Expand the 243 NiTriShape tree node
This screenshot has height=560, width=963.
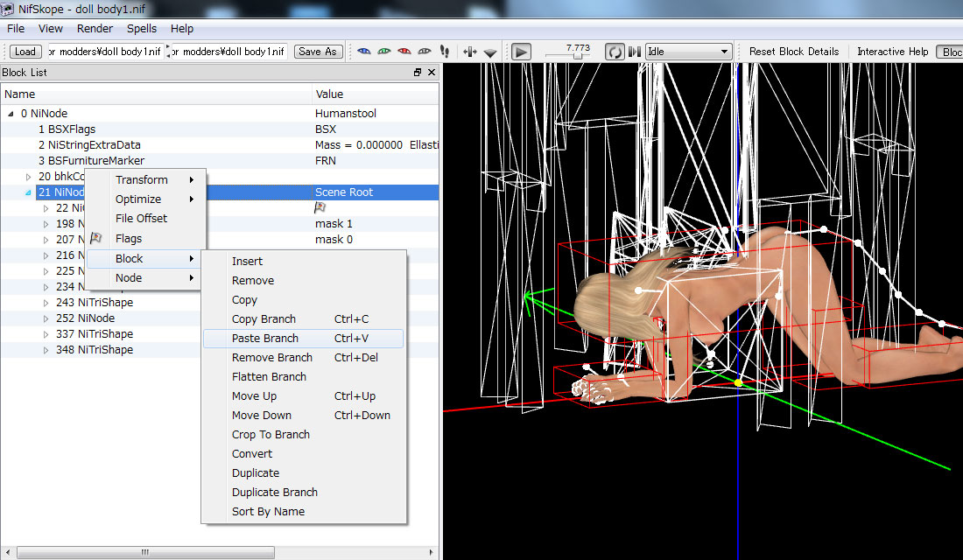pyautogui.click(x=46, y=303)
